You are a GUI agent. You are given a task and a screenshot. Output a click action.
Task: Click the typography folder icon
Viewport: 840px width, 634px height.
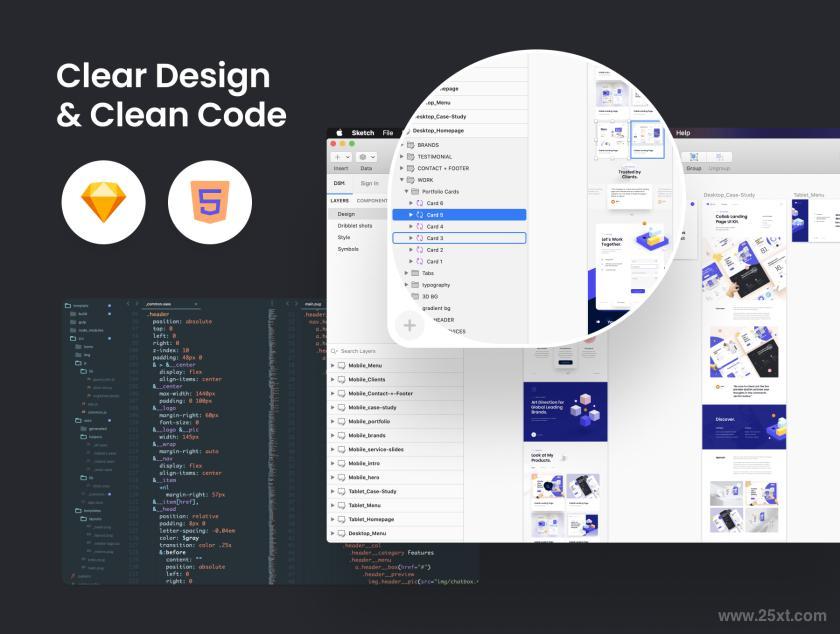click(x=415, y=285)
